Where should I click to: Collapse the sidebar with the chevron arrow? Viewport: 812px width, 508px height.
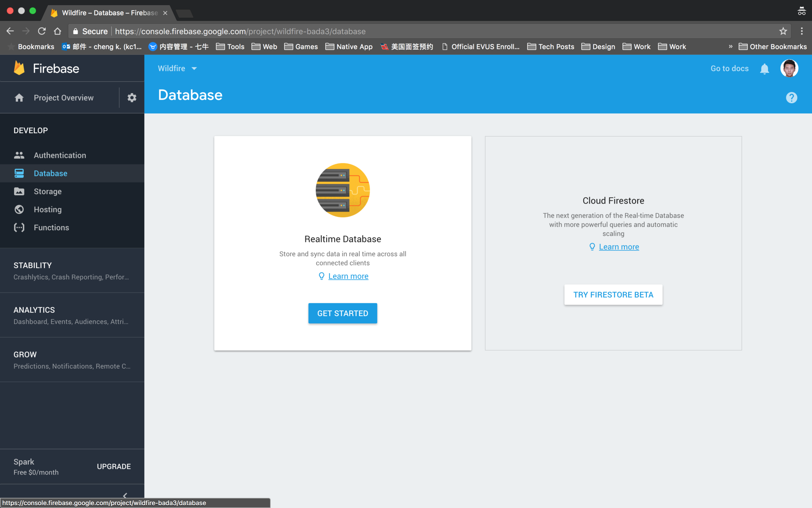[125, 495]
